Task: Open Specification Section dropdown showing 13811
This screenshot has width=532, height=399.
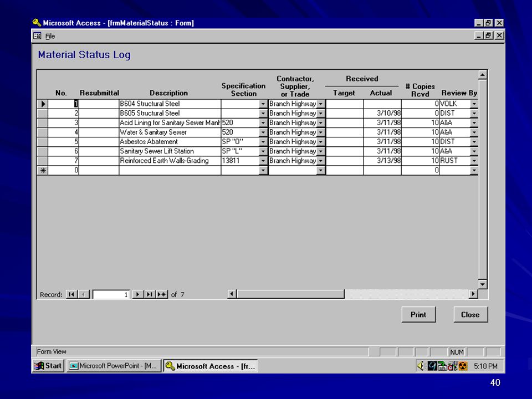Action: [263, 161]
